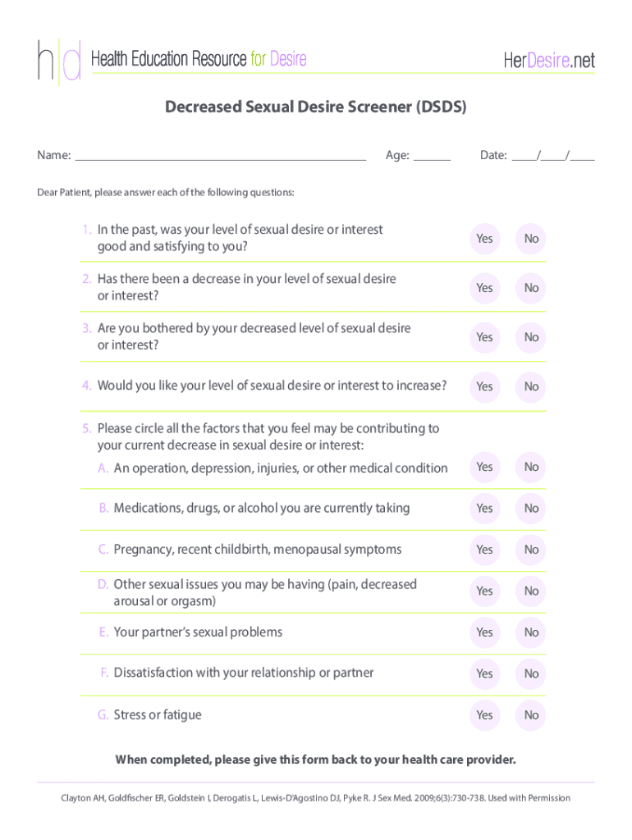Click the hd logo icon
This screenshot has height=840, width=632.
59,61
